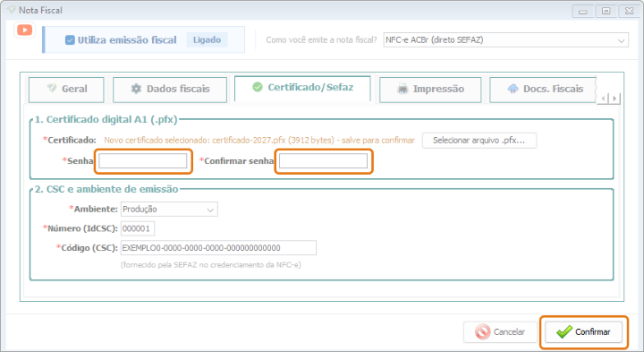Switch to the Dados fiscais tab
This screenshot has width=644, height=352.
click(x=170, y=90)
